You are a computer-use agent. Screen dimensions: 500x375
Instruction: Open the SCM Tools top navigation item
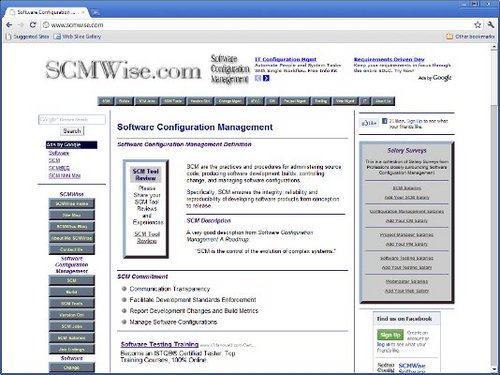(x=173, y=101)
